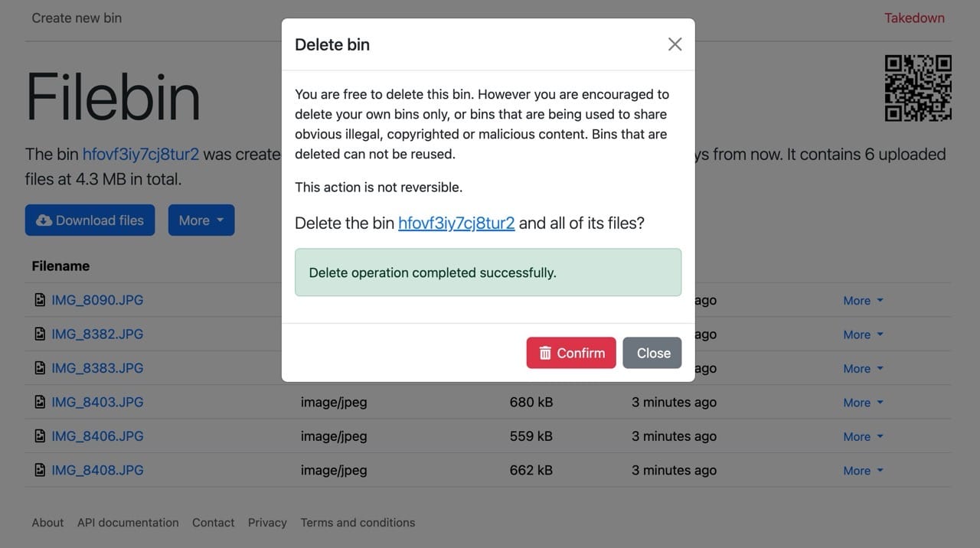Open the Contact footer link
This screenshot has width=980, height=548.
(x=213, y=523)
